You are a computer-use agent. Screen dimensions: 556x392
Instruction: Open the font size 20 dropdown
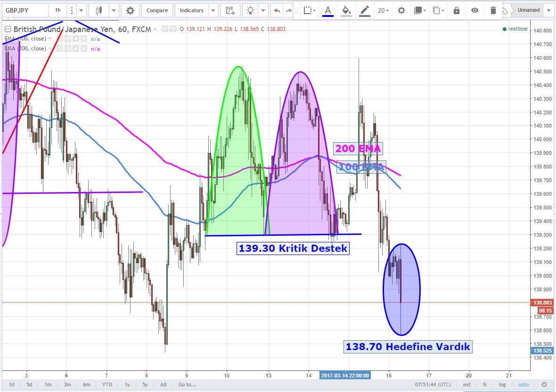[383, 10]
